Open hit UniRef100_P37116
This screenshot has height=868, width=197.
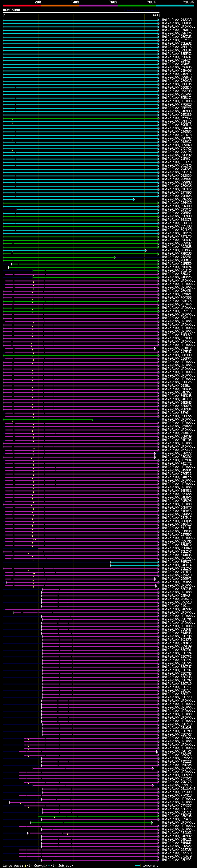(x=177, y=40)
